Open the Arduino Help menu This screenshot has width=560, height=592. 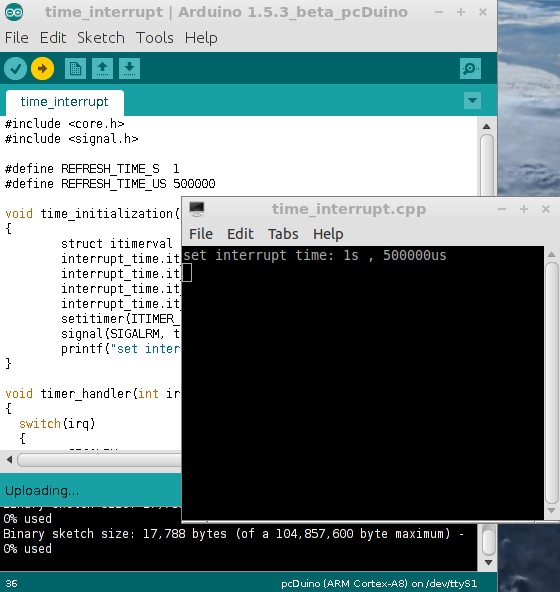click(201, 38)
